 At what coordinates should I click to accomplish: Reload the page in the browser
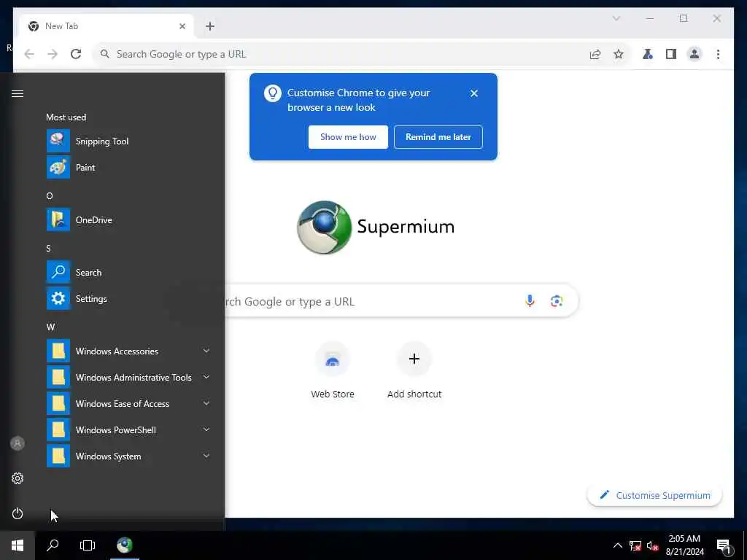[76, 54]
